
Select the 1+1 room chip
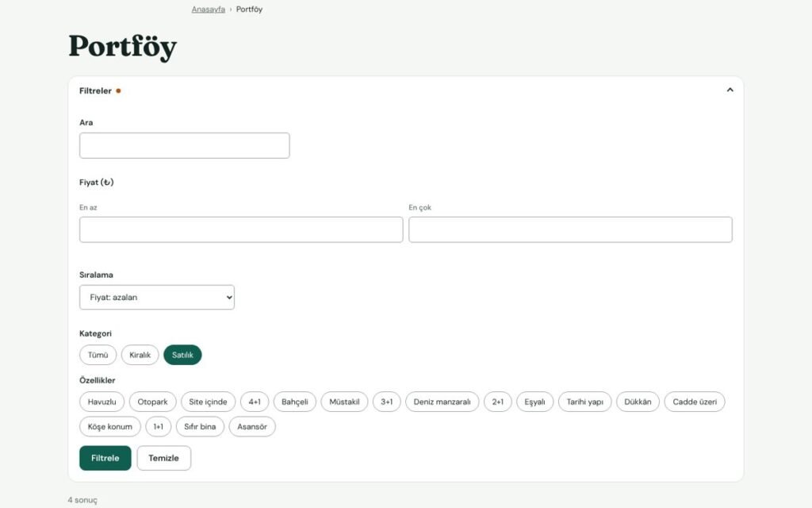(x=158, y=426)
